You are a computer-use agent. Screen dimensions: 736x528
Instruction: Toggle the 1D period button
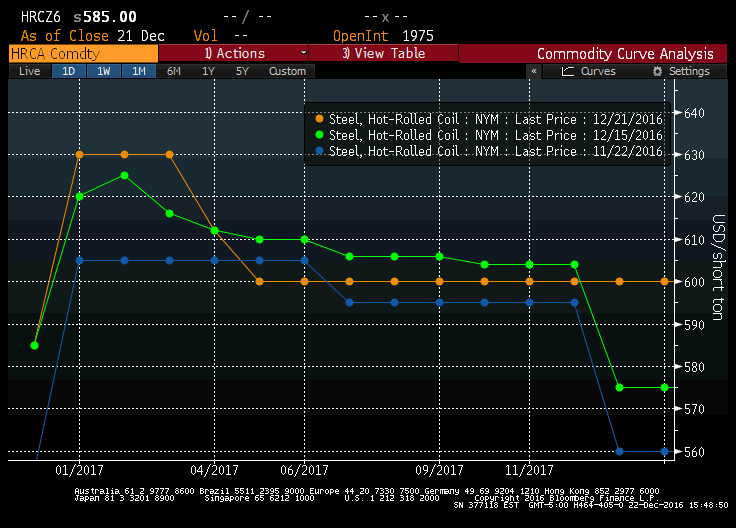[x=68, y=72]
